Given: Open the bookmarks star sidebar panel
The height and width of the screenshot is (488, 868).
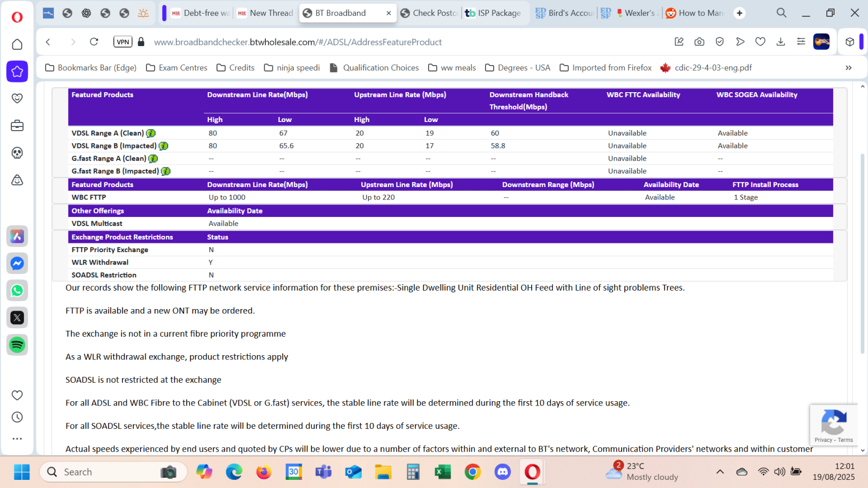Looking at the screenshot, I should pyautogui.click(x=17, y=71).
